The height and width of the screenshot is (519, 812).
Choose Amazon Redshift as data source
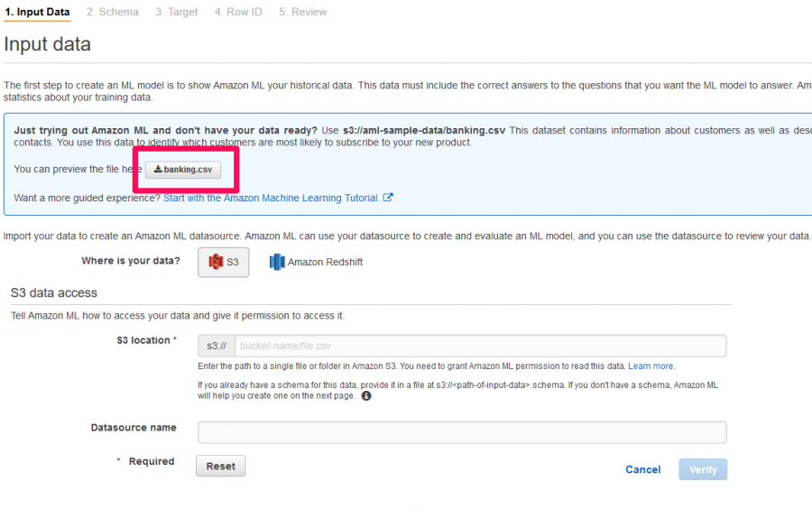(316, 262)
